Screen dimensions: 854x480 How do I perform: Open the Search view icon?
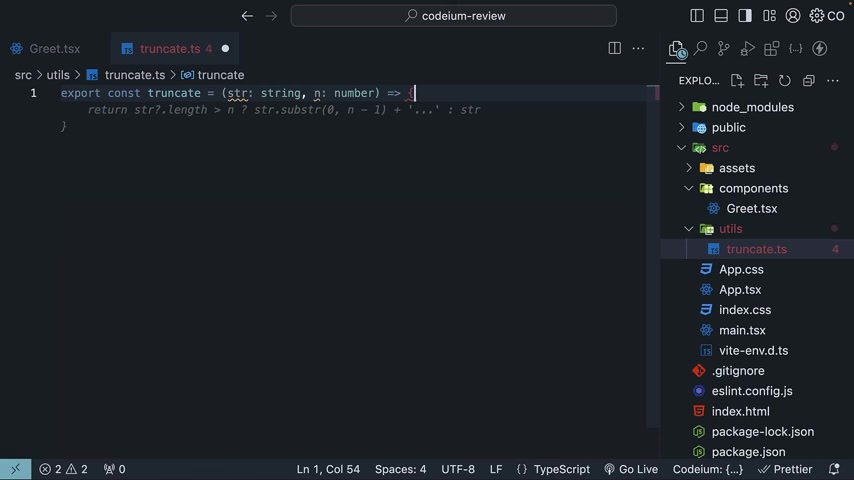pos(700,48)
